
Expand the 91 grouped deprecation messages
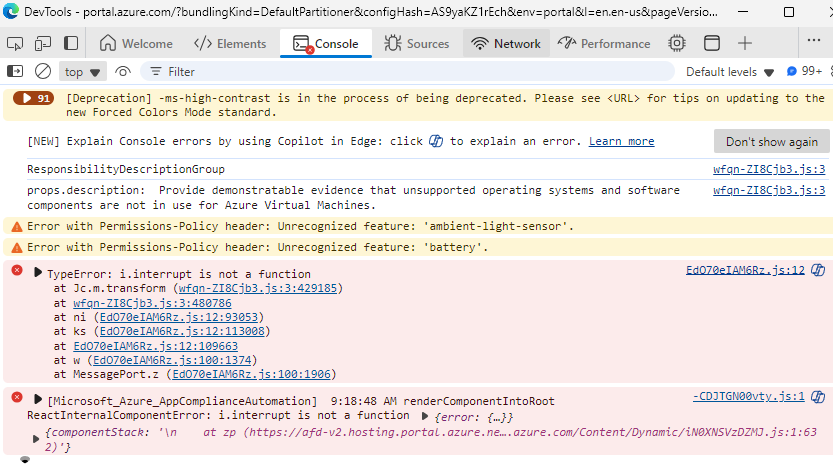pos(33,98)
